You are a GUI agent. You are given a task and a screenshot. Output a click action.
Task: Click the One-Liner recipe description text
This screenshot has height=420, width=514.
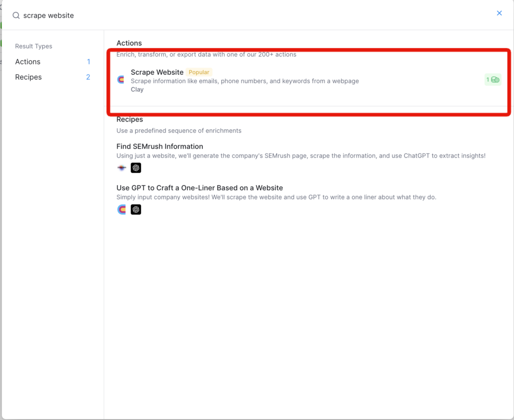click(x=277, y=197)
